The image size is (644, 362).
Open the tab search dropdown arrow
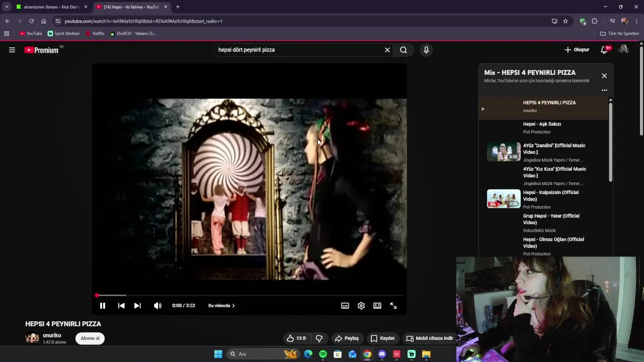coord(7,7)
